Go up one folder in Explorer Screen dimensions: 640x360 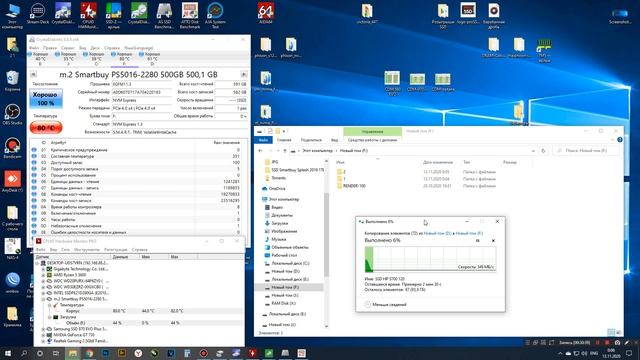click(x=285, y=151)
